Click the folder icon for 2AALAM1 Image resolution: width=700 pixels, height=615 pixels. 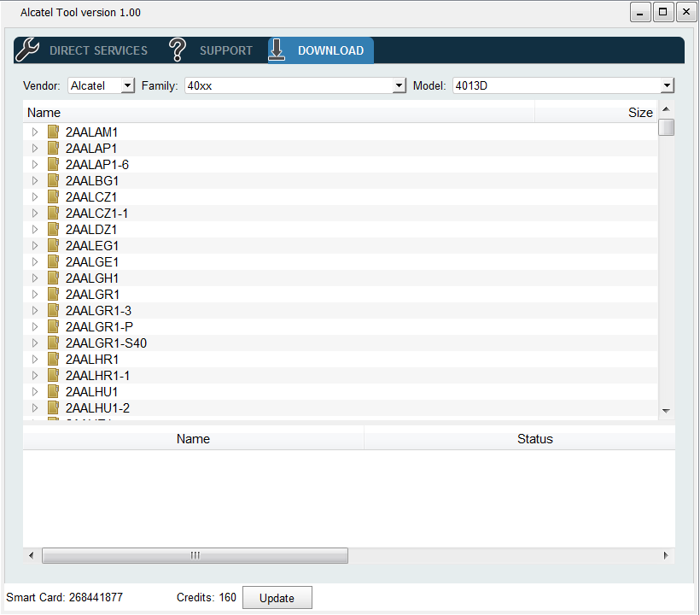[x=54, y=132]
